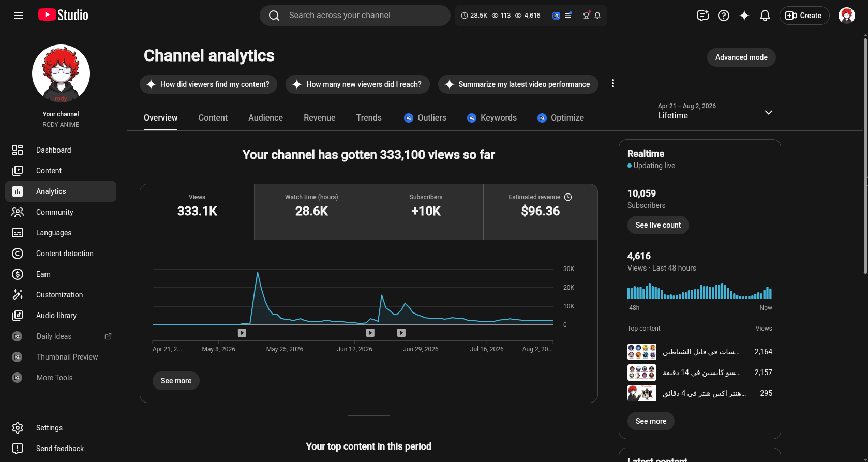
Task: Click the See live count button
Action: [658, 225]
